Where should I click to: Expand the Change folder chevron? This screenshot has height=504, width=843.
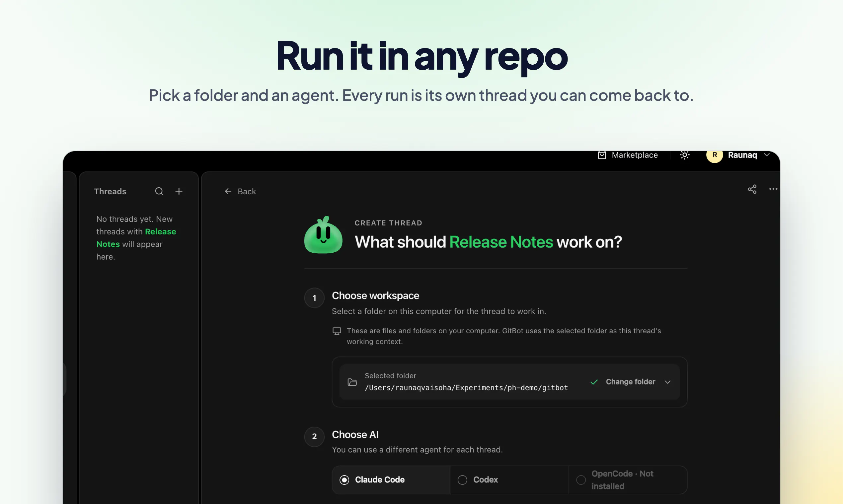(x=668, y=382)
